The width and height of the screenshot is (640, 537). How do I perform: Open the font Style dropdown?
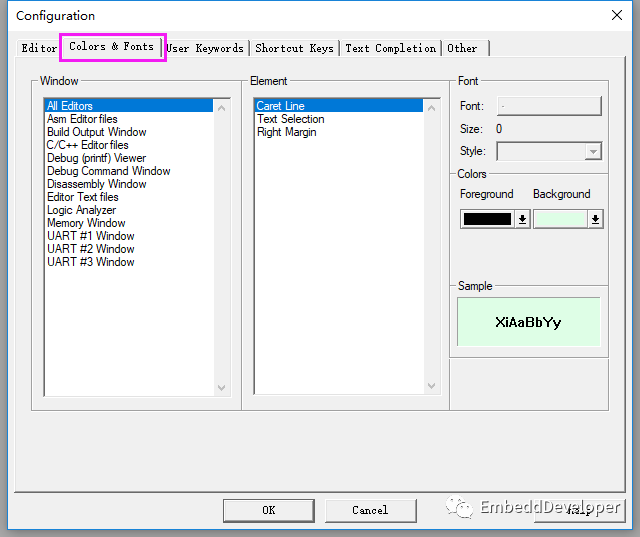[x=593, y=152]
